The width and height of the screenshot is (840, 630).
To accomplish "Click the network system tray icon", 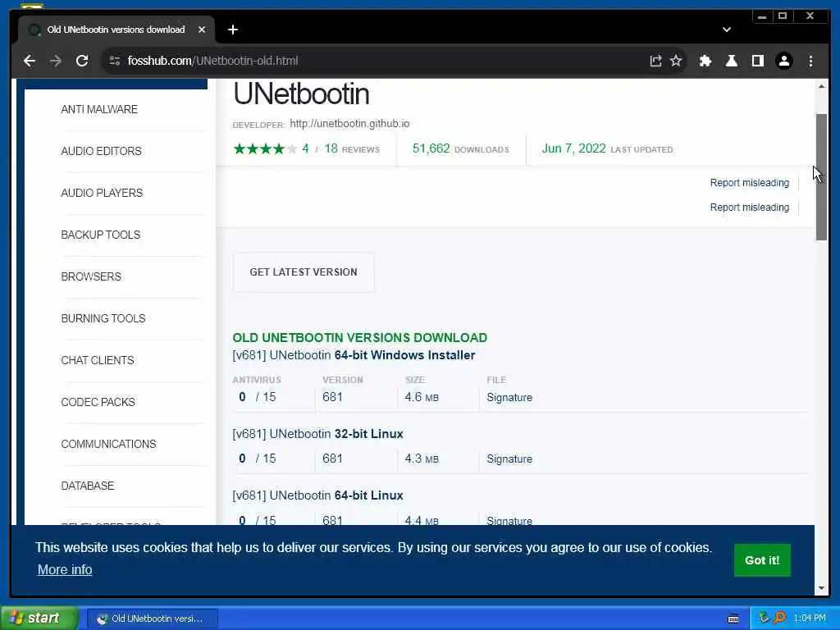I will click(764, 619).
